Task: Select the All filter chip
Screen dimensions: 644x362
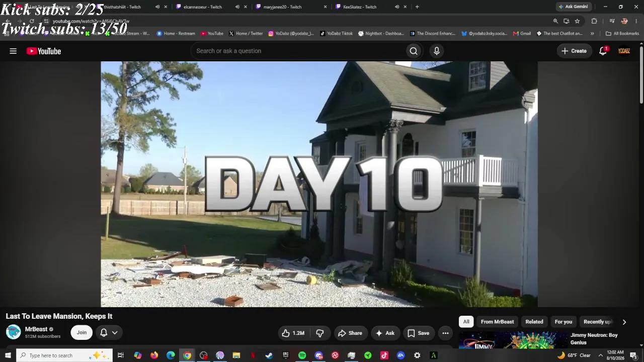Action: (466, 322)
